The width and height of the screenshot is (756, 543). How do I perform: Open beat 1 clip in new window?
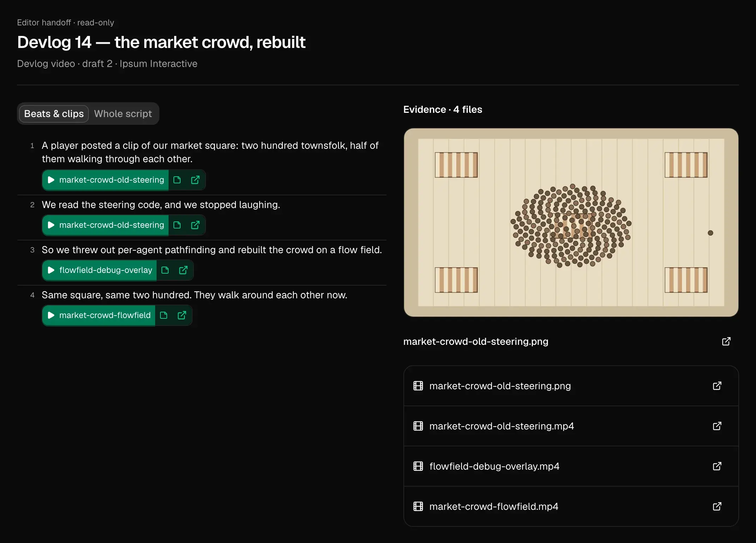click(195, 180)
